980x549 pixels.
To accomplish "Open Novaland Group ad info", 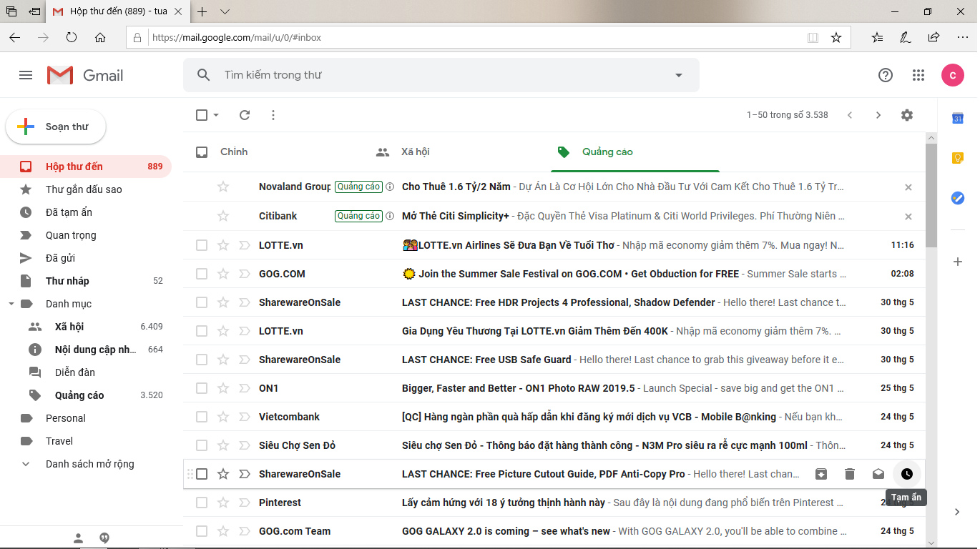I will (x=390, y=187).
